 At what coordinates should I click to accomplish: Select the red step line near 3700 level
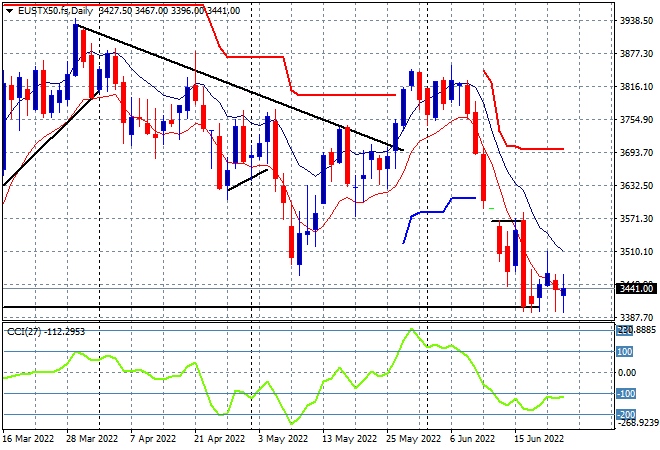pyautogui.click(x=542, y=149)
